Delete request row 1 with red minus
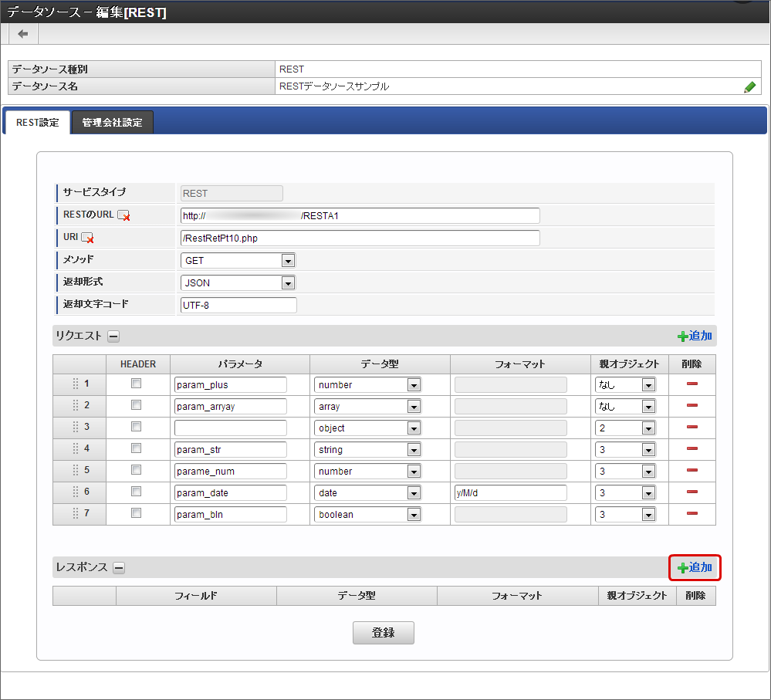Screen dimensions: 771x700 [x=692, y=384]
